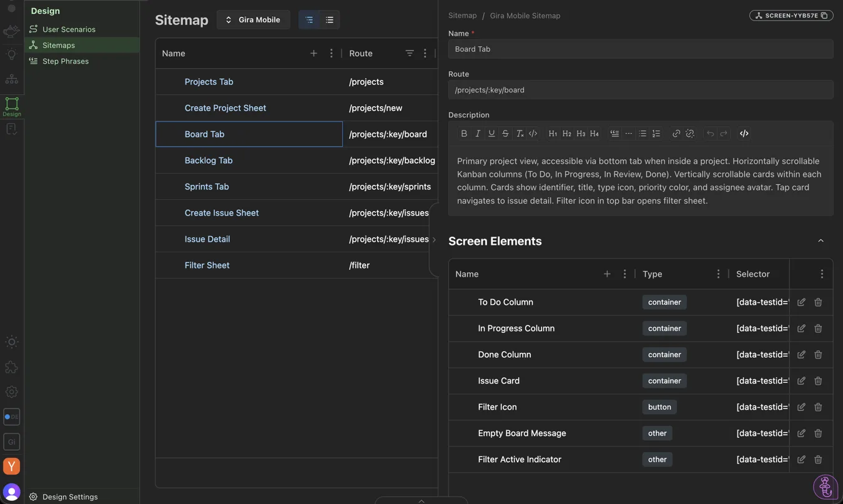Go to Sitemap breadcrumb link
Screen dimensions: 843x504
(x=462, y=16)
